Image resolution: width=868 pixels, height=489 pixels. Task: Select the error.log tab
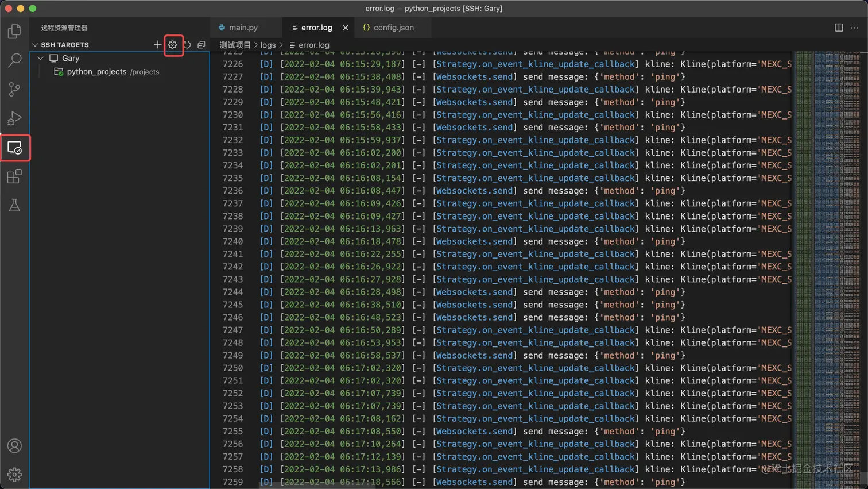[x=317, y=28]
